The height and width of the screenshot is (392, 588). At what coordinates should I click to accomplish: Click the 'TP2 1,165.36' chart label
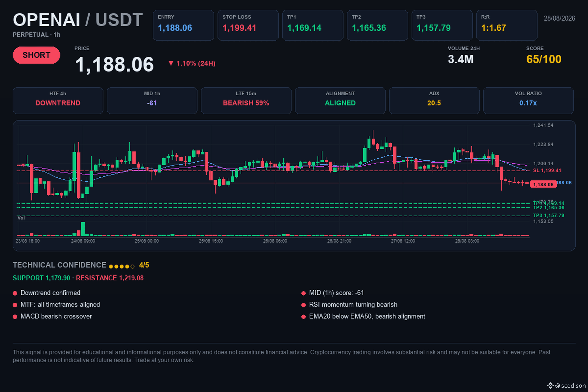(x=549, y=208)
